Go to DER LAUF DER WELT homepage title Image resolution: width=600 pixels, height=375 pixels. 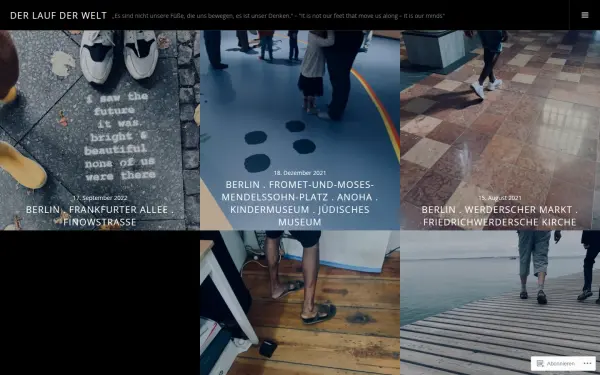tap(58, 15)
